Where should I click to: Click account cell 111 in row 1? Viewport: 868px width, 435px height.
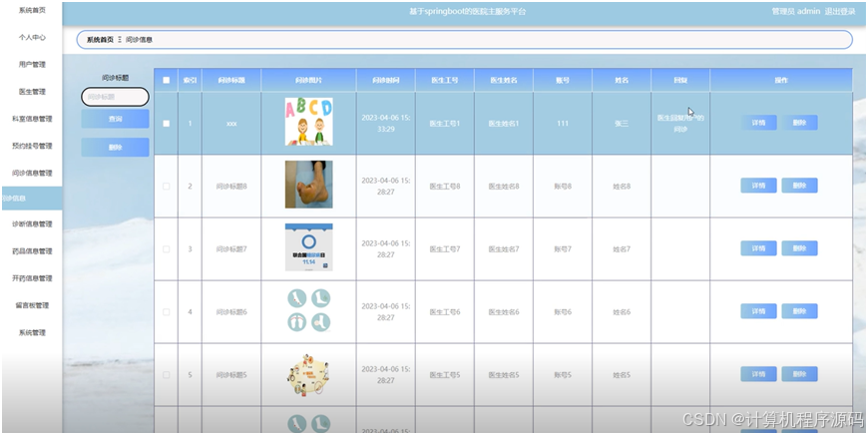tap(563, 124)
